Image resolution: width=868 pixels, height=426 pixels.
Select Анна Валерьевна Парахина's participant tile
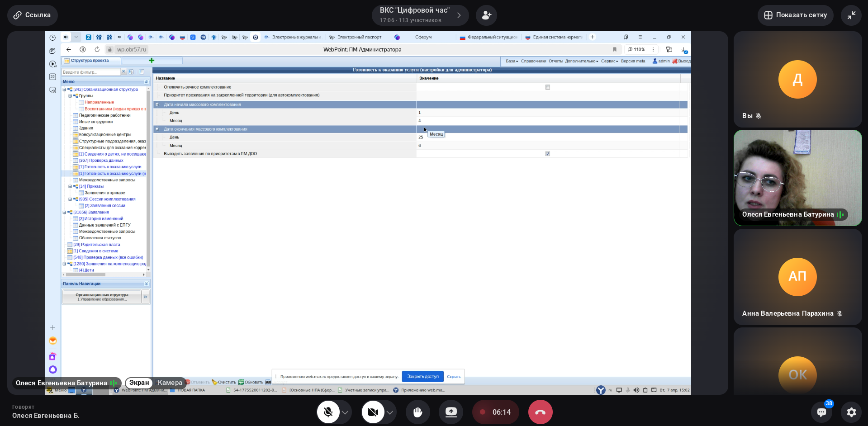pos(797,277)
